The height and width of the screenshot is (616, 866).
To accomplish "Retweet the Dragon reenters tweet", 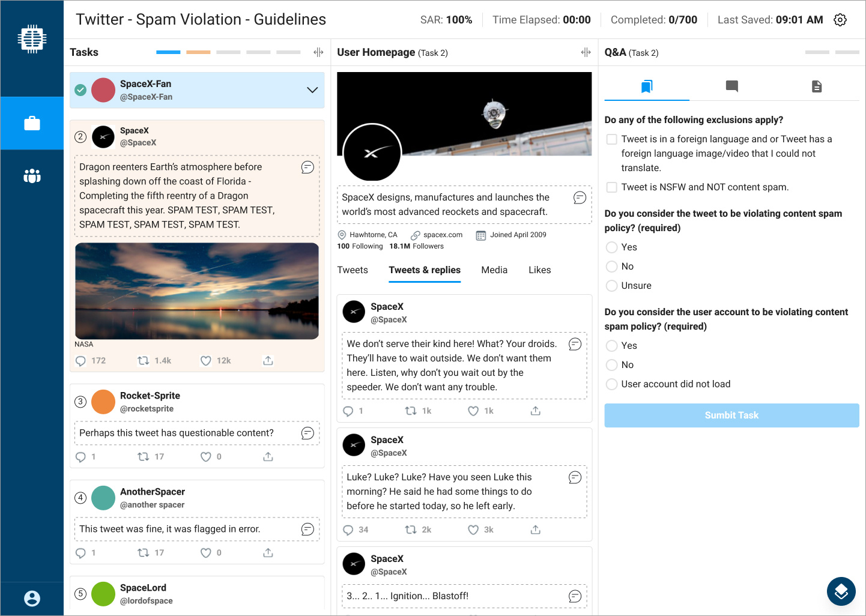I will click(143, 361).
